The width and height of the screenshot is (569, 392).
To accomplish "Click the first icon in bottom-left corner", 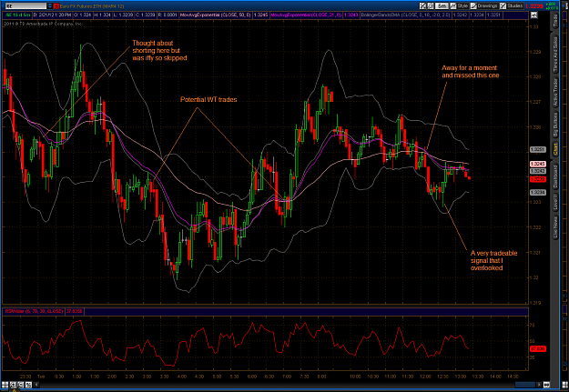I will 5,385.
